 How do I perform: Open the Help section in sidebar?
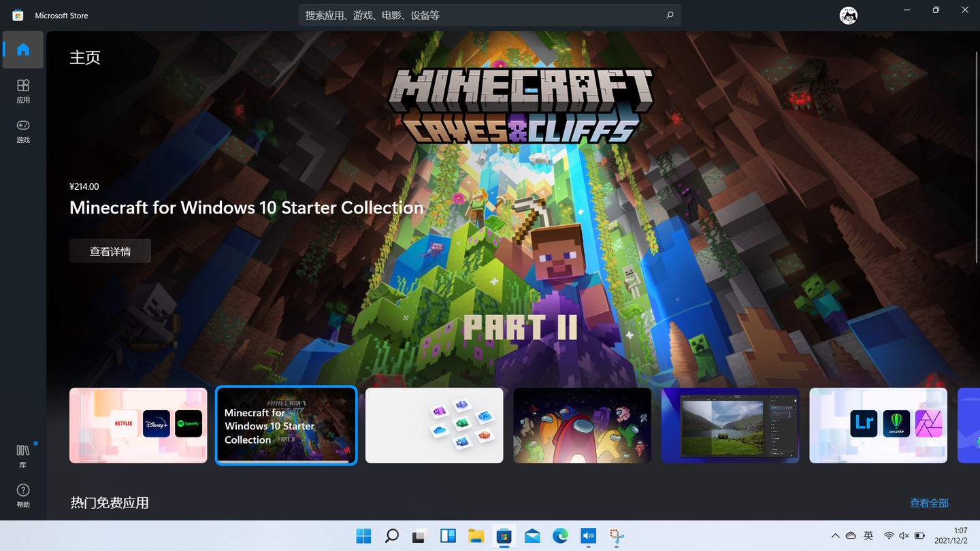tap(23, 496)
